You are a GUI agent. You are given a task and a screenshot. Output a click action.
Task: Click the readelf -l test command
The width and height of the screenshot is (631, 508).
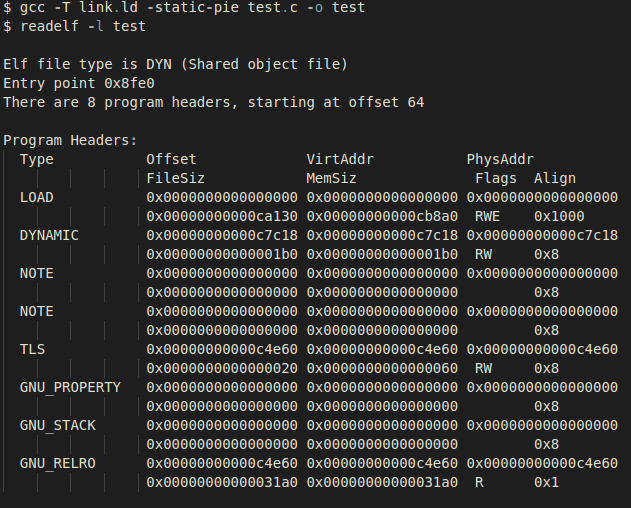tap(74, 27)
